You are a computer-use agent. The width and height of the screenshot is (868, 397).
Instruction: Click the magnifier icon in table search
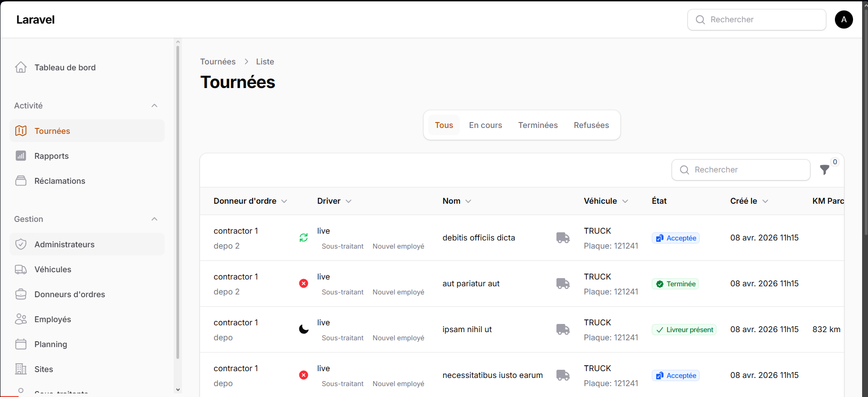click(684, 170)
